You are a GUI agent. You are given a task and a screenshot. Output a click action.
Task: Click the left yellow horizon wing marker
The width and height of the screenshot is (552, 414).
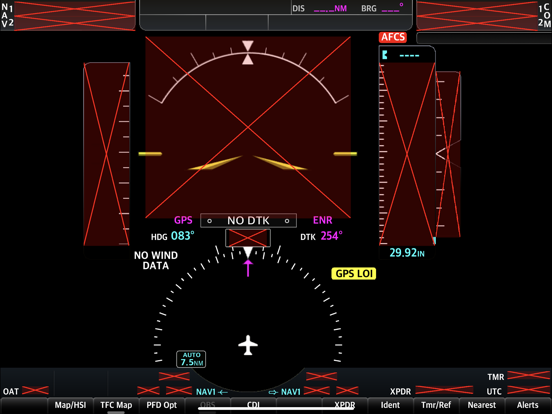coord(150,154)
